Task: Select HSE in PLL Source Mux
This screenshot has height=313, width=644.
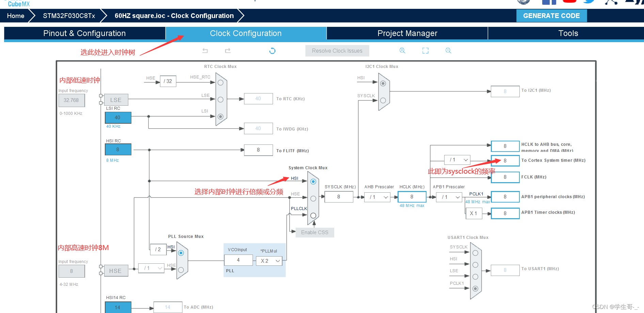Action: pyautogui.click(x=181, y=270)
